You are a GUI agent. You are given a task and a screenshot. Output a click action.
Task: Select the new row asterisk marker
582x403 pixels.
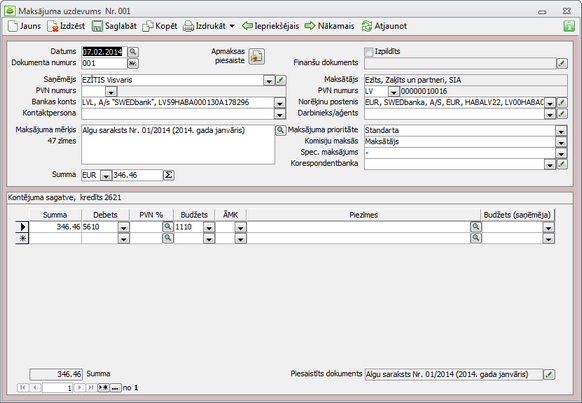tap(22, 238)
